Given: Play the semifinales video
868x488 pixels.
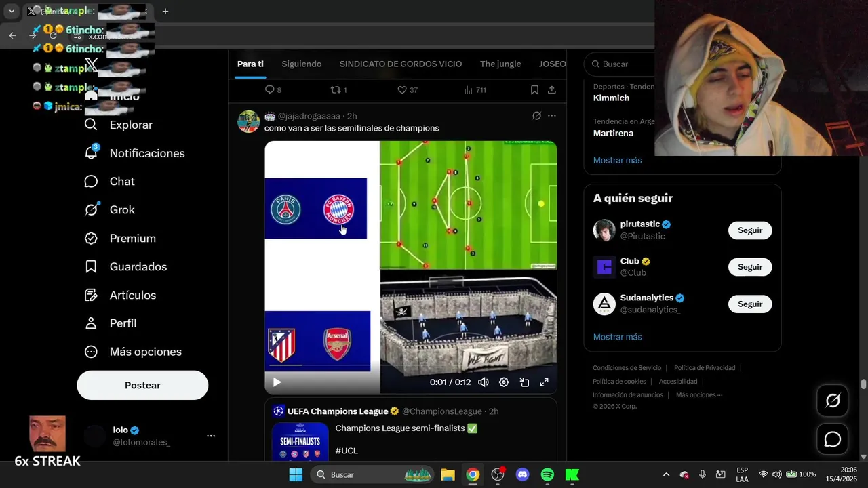Looking at the screenshot, I should pyautogui.click(x=277, y=382).
